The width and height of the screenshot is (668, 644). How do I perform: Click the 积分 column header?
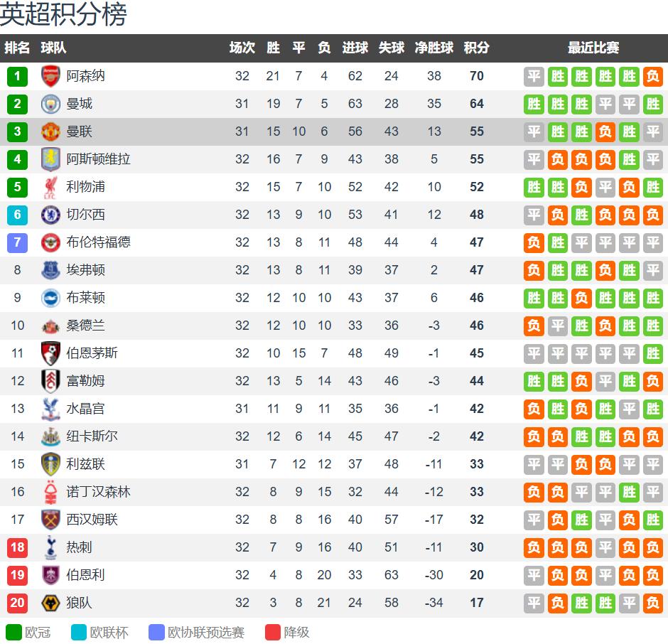pos(476,48)
